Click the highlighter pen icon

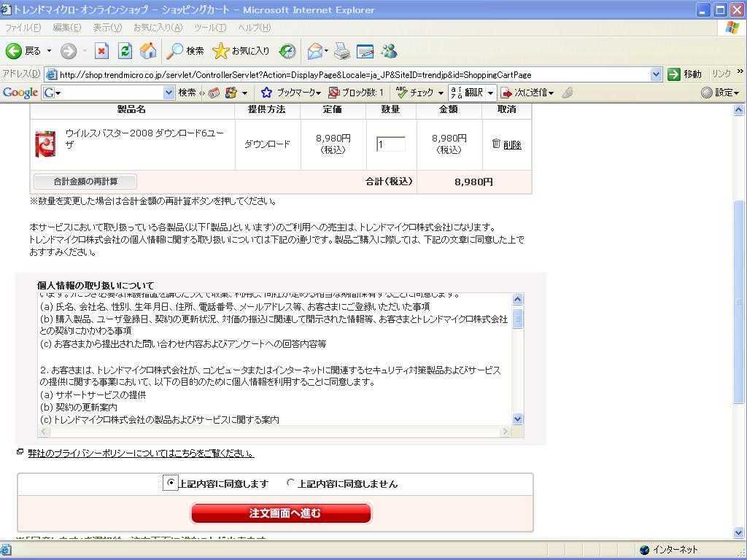pos(567,93)
